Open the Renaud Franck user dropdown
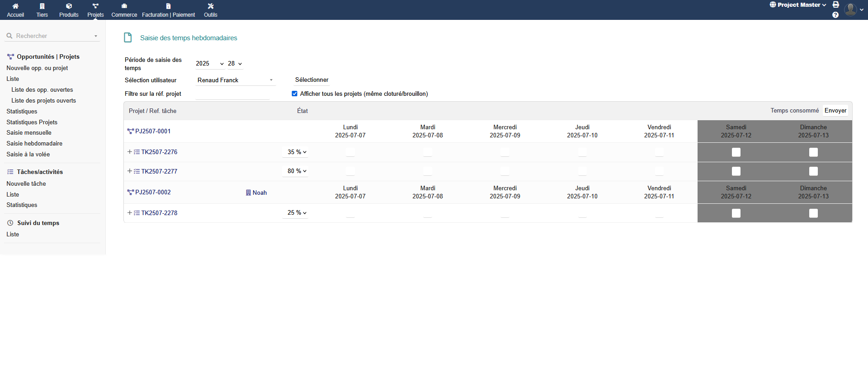This screenshot has height=371, width=868. [235, 80]
